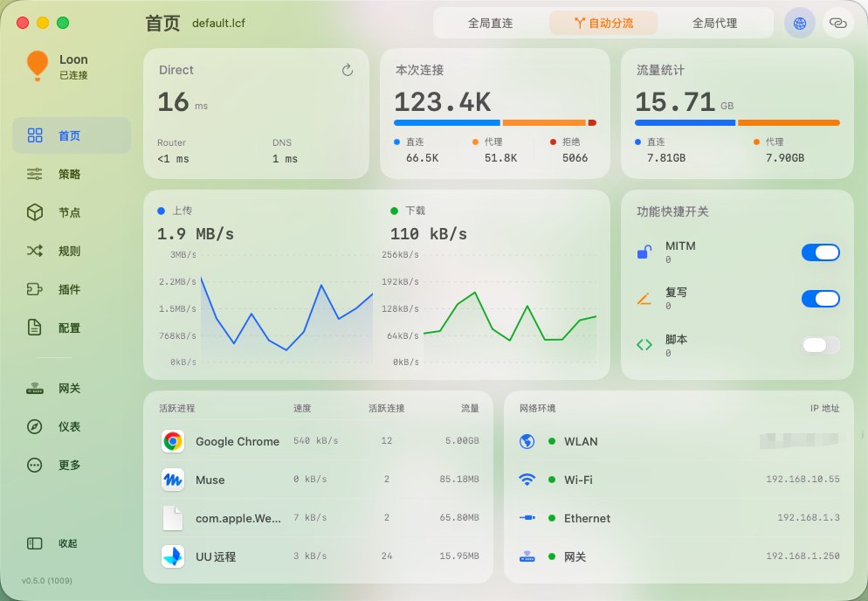Viewport: 868px width, 601px height.
Task: Collapse the sidebar with 收起 icon
Action: (35, 543)
